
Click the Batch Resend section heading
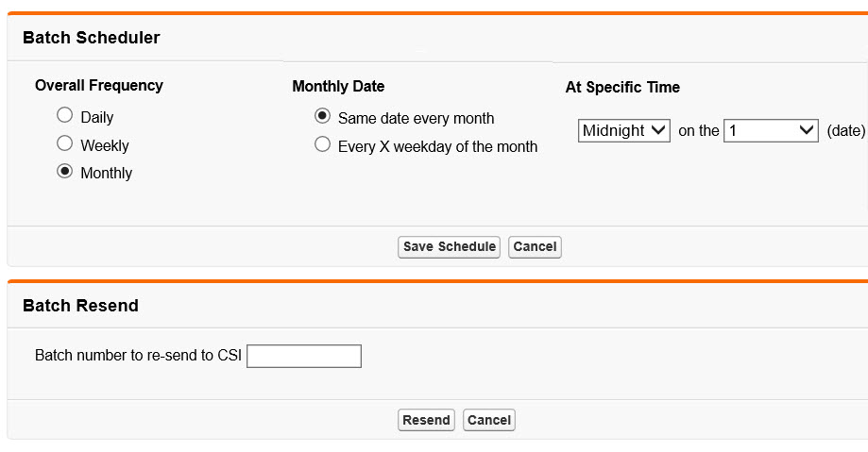tap(80, 306)
